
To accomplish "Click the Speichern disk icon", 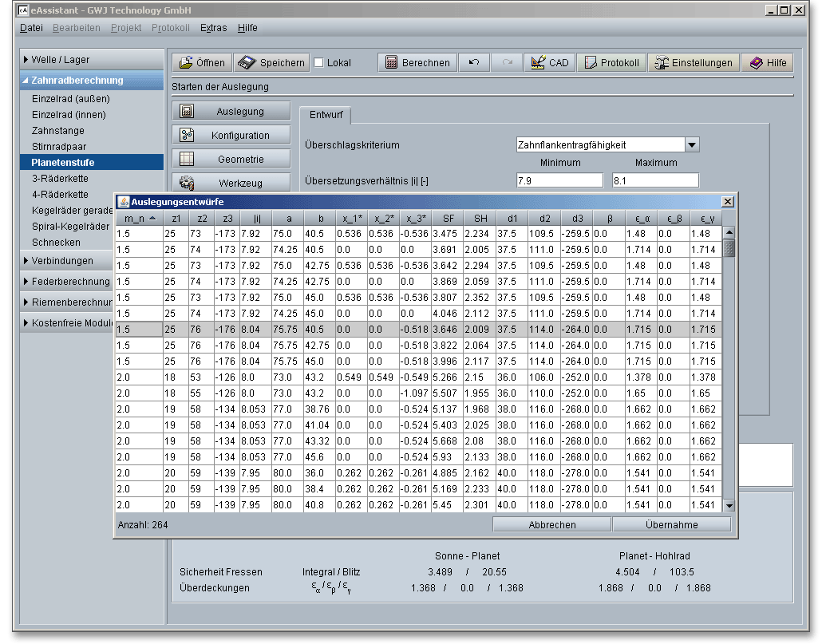I will coord(247,63).
